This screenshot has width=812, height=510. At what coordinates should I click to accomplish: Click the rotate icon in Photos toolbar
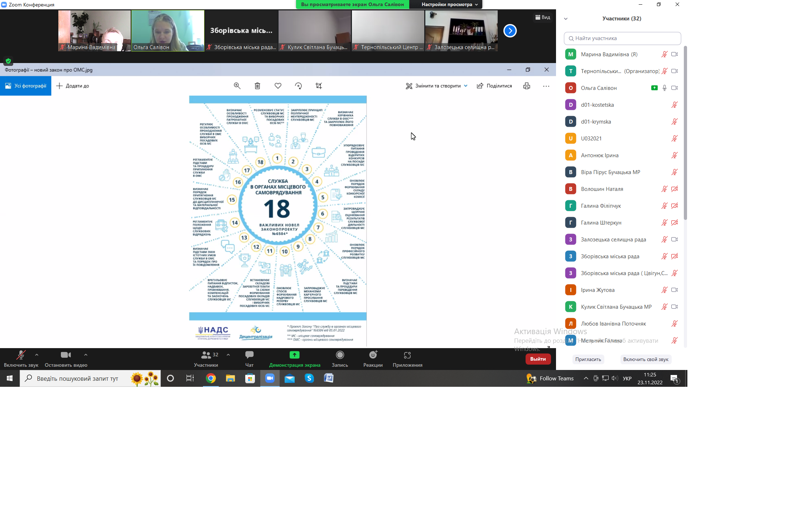click(298, 86)
